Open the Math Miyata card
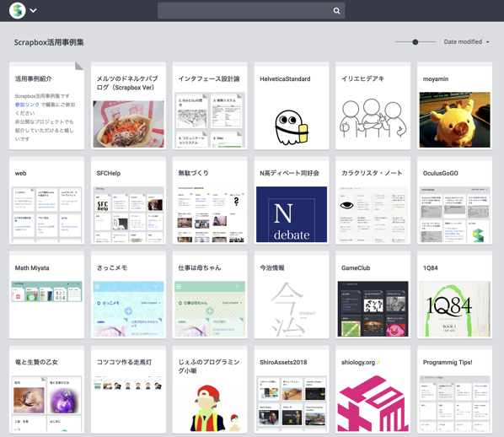The height and width of the screenshot is (437, 504). [46, 294]
